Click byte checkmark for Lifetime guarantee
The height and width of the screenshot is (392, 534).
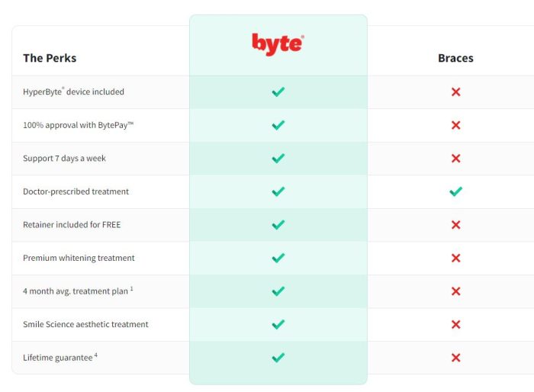pos(278,358)
